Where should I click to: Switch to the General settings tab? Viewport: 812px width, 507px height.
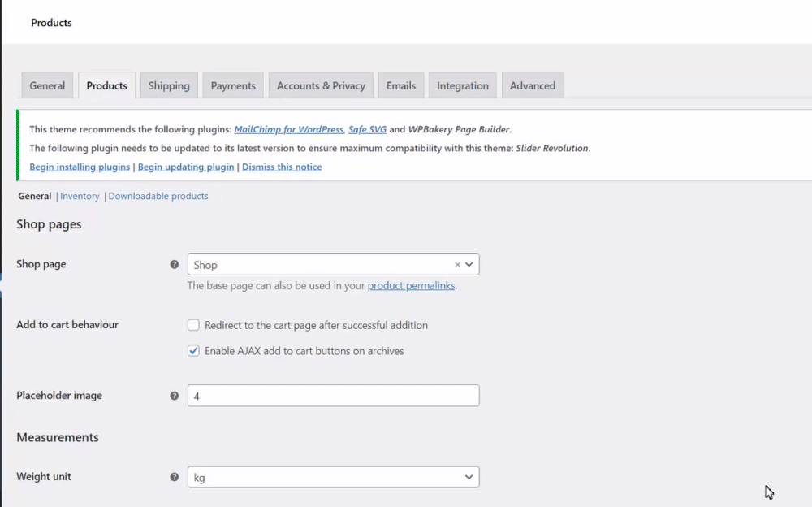(x=47, y=85)
